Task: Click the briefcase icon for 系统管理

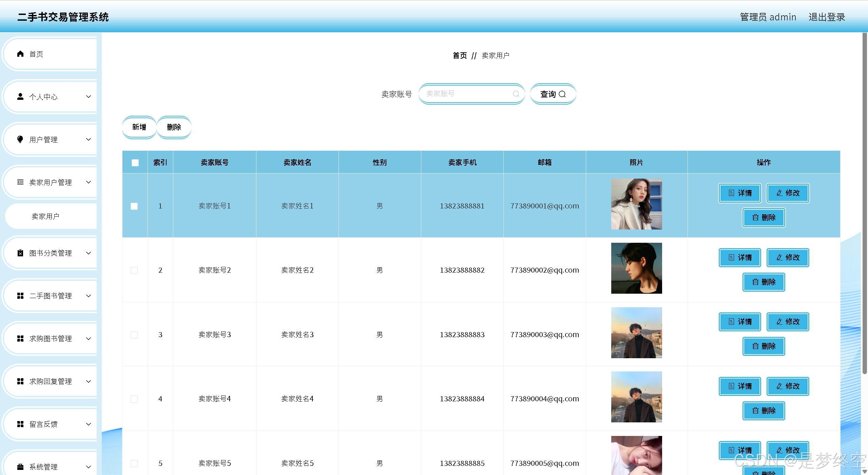Action: [20, 467]
